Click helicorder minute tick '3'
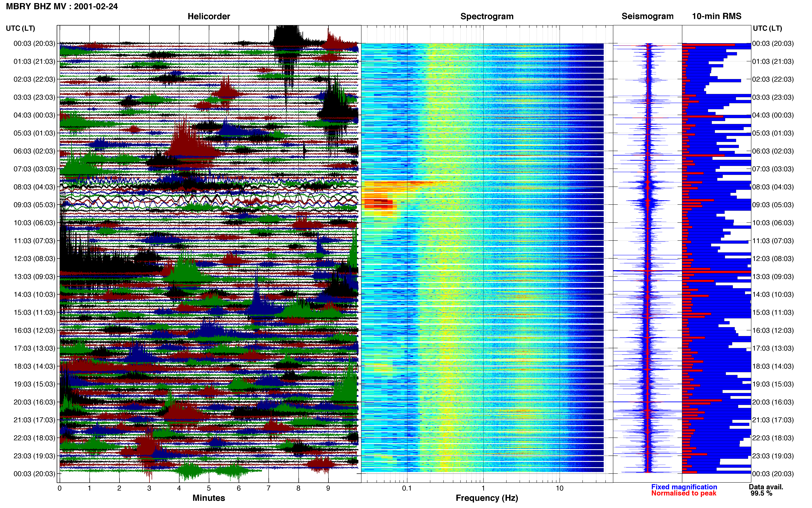This screenshot has height=508, width=812. 149,488
